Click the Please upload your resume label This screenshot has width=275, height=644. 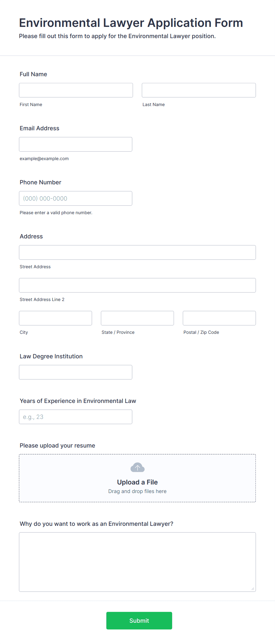(57, 445)
